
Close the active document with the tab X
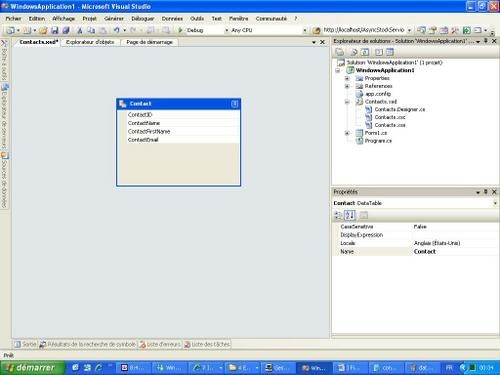coord(322,42)
